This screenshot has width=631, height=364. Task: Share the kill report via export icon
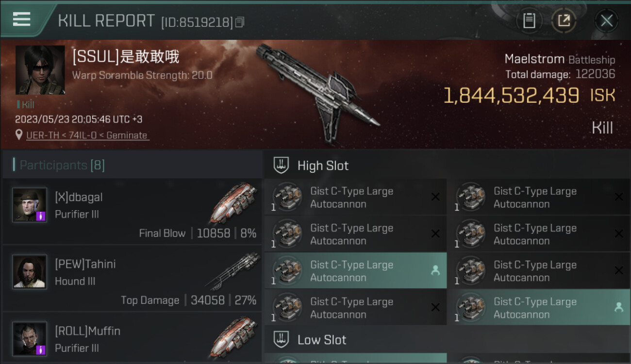564,20
